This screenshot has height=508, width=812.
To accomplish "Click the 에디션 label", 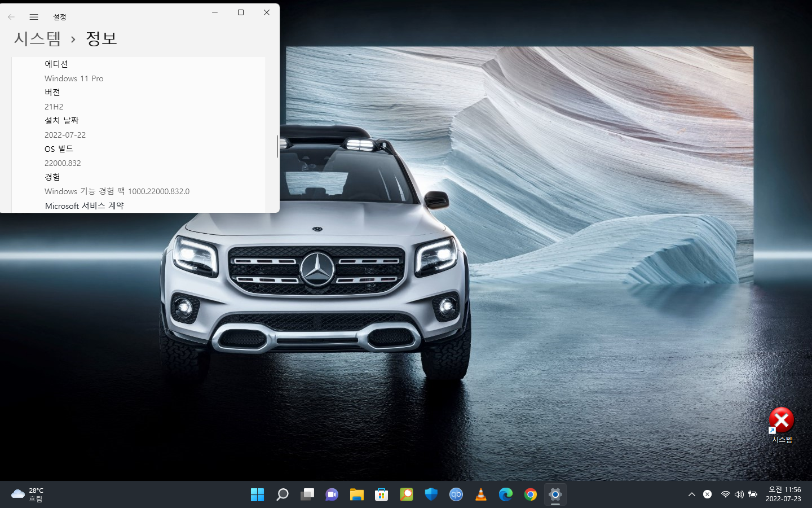I will 56,64.
